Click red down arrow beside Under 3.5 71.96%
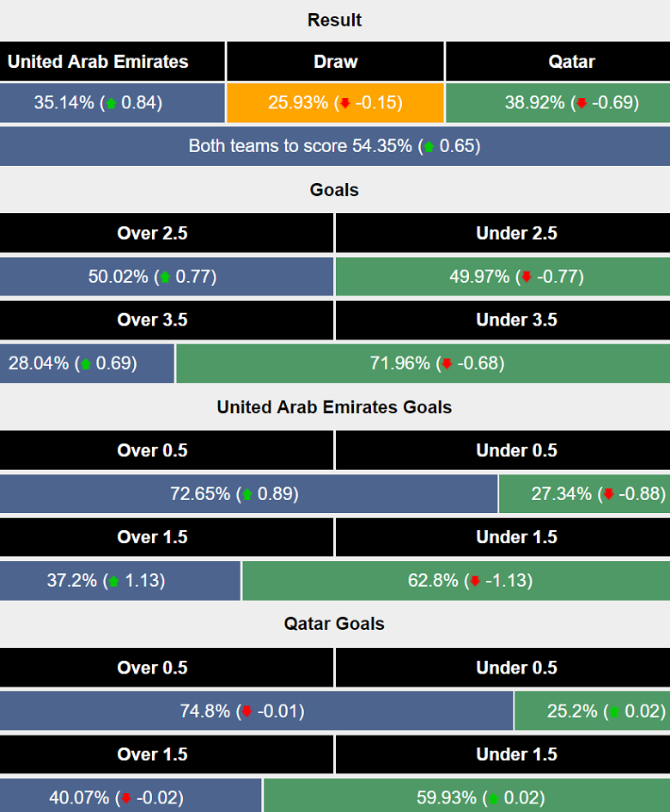 coord(447,364)
